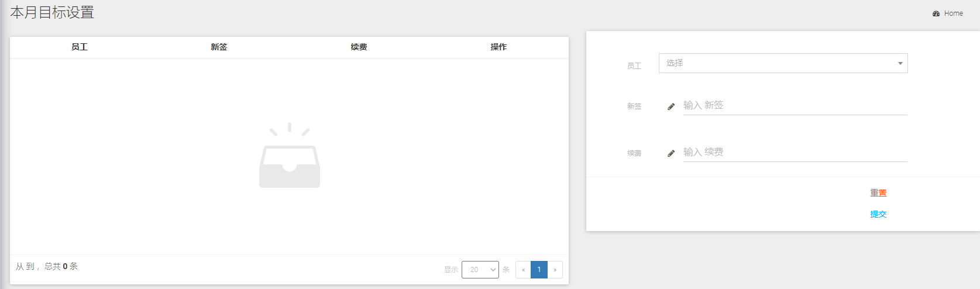Viewport: 980px width, 289px height.
Task: Go to previous page with « arrow
Action: [x=523, y=270]
